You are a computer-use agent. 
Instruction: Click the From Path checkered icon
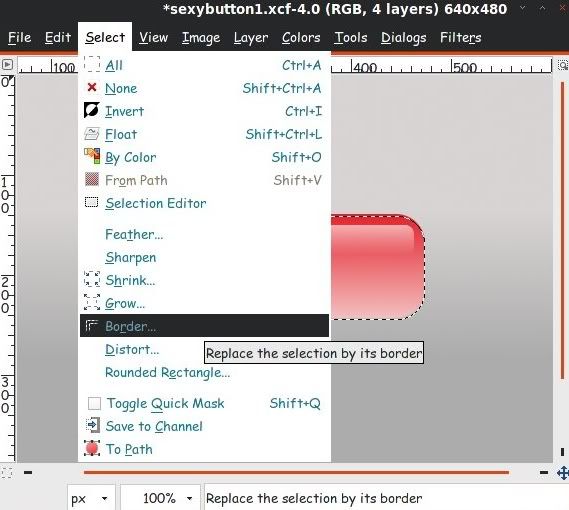click(92, 179)
